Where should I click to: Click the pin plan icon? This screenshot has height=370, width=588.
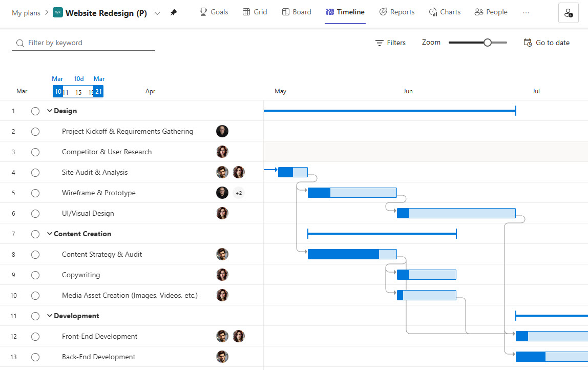coord(173,13)
